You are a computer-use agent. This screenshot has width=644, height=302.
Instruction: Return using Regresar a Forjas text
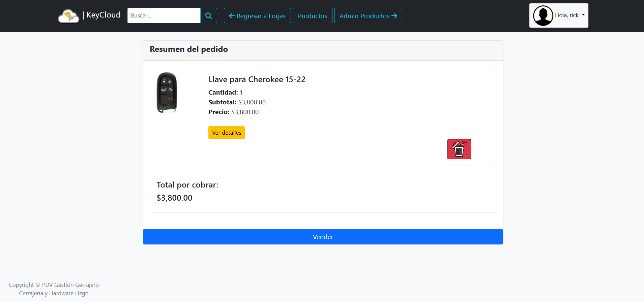click(x=261, y=16)
